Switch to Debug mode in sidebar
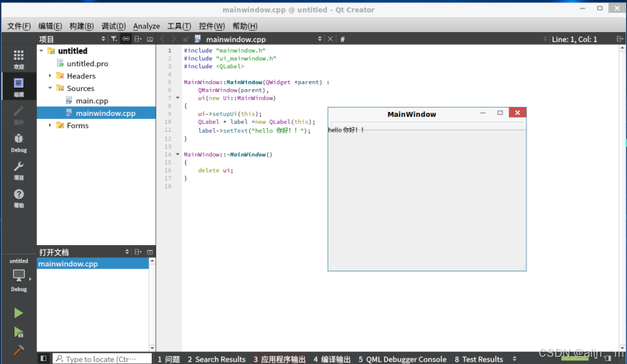The width and height of the screenshot is (627, 364). pyautogui.click(x=19, y=143)
